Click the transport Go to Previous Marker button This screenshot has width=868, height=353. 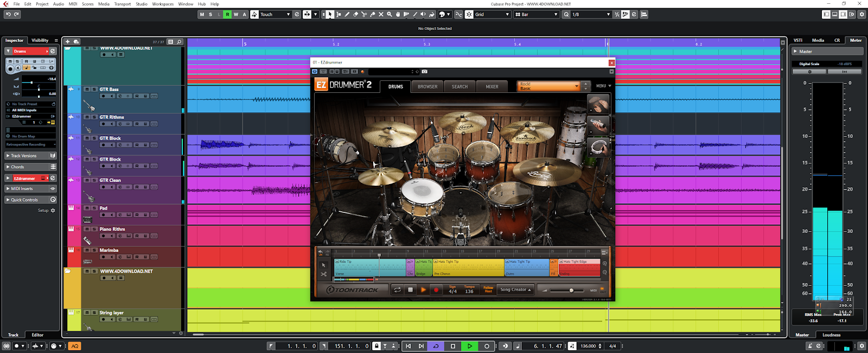(x=409, y=346)
